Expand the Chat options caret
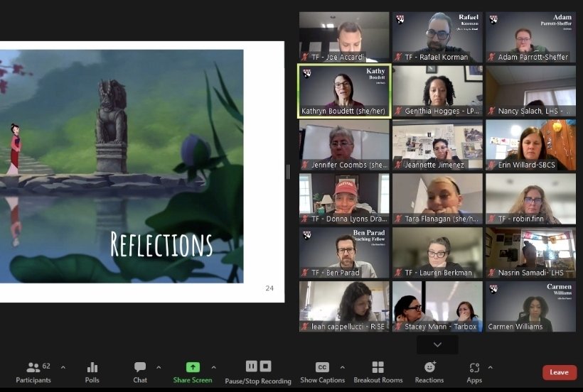Image resolution: width=583 pixels, height=392 pixels. point(159,368)
